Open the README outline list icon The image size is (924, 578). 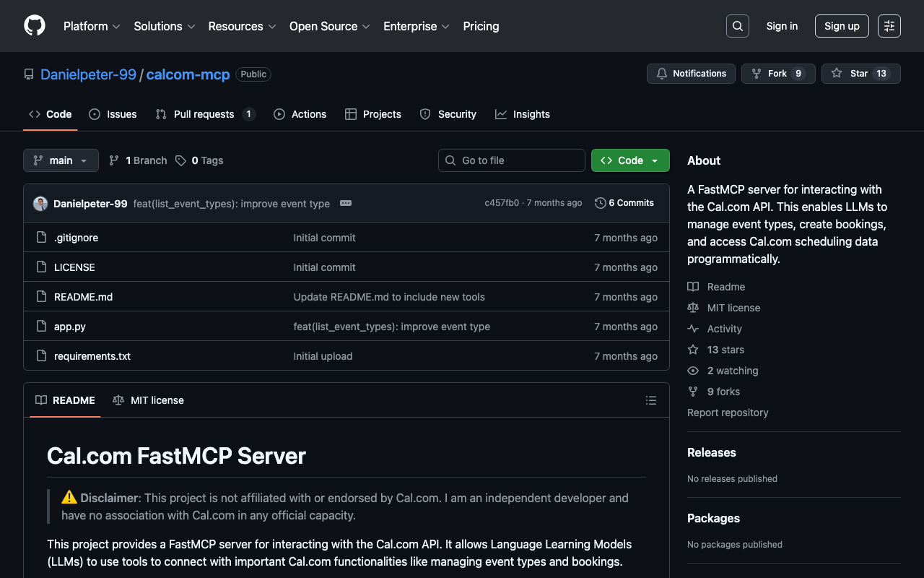pos(650,400)
